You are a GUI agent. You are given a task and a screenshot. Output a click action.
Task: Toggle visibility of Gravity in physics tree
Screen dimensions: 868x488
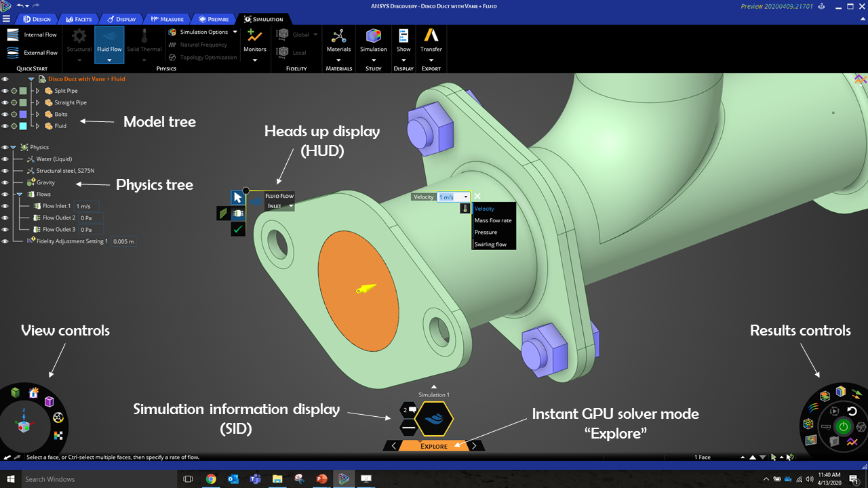tap(5, 182)
